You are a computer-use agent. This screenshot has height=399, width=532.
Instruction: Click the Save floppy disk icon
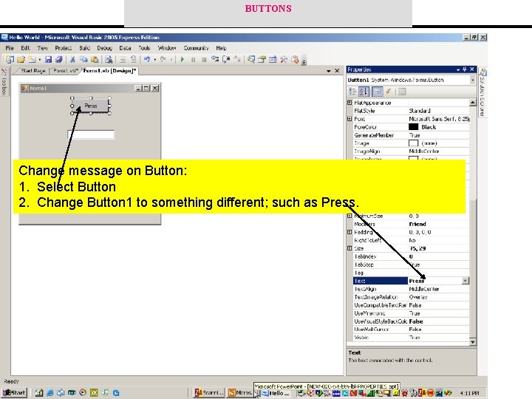49,60
